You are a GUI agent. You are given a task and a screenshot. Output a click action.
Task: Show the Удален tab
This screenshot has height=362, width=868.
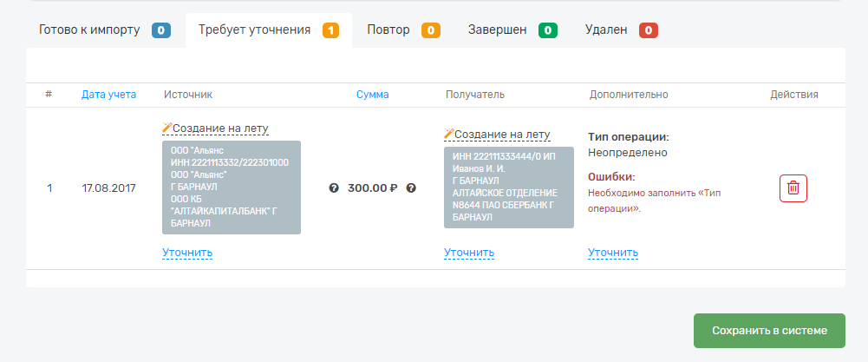(x=621, y=30)
